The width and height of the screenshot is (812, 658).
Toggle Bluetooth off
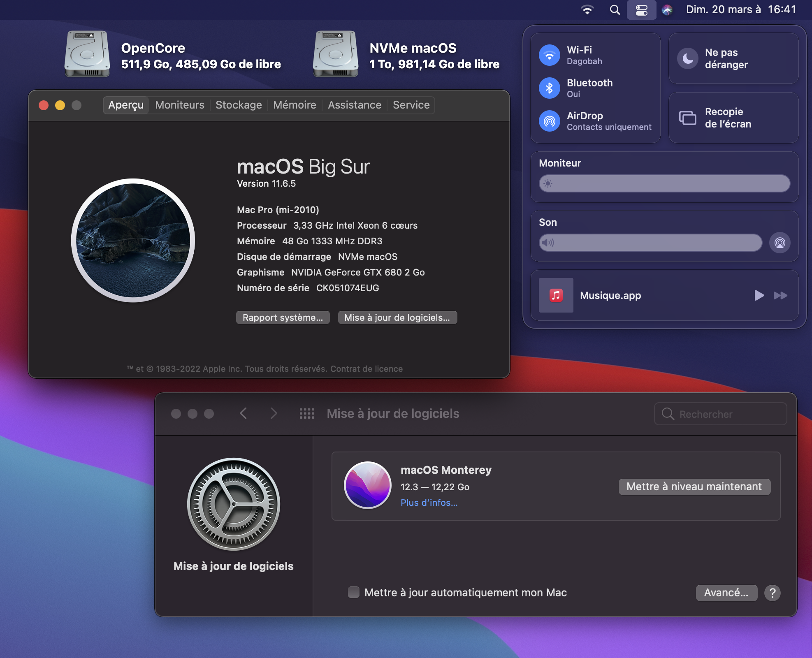[x=550, y=88]
